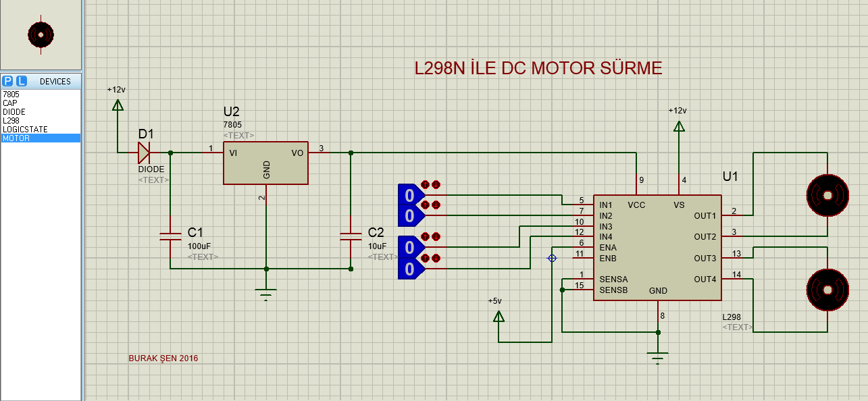868x401 pixels.
Task: Click the +12v power terminal on VS pin
Action: click(x=680, y=126)
